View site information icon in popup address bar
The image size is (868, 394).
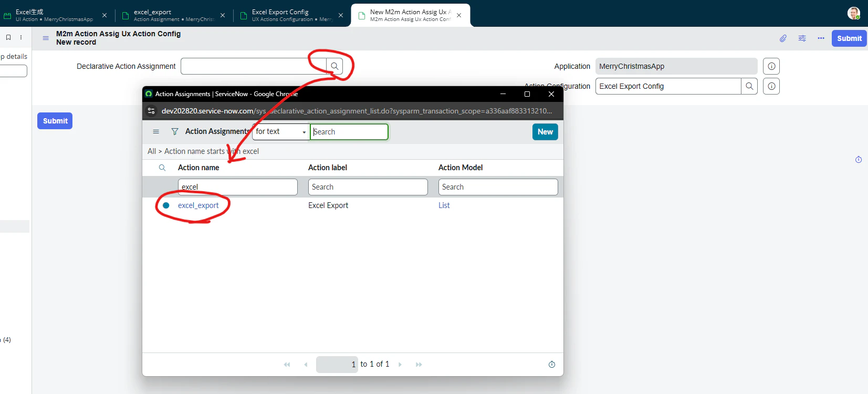pos(151,111)
